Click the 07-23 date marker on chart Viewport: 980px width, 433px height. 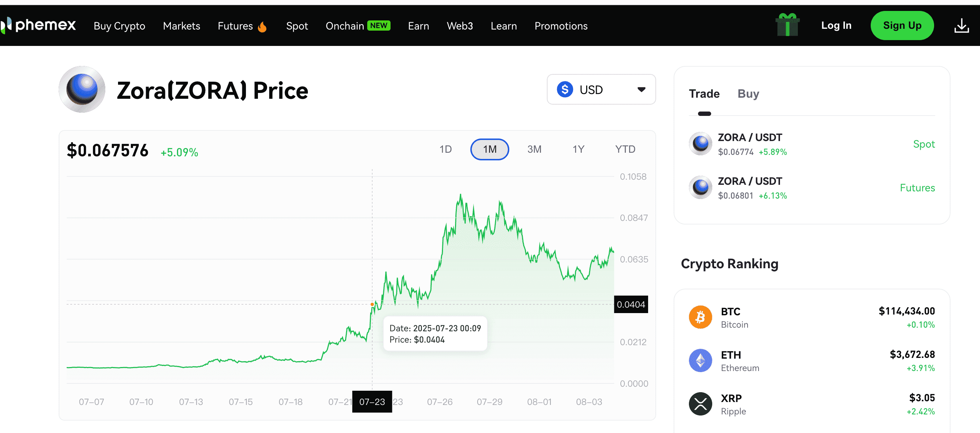pyautogui.click(x=372, y=401)
